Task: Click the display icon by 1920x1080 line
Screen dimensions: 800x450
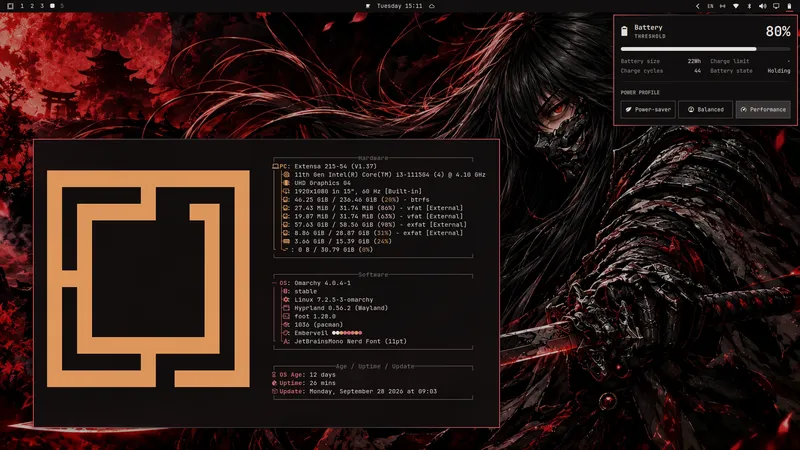Action: pyautogui.click(x=286, y=191)
